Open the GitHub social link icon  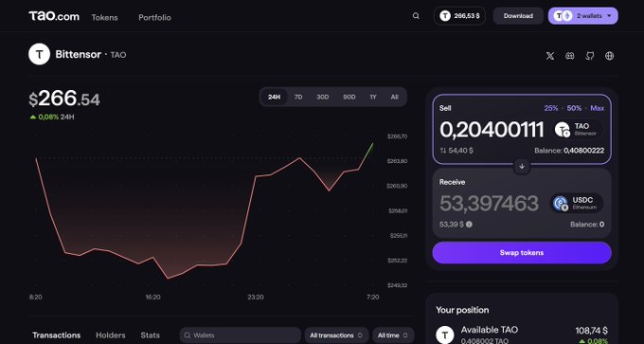[x=589, y=56]
